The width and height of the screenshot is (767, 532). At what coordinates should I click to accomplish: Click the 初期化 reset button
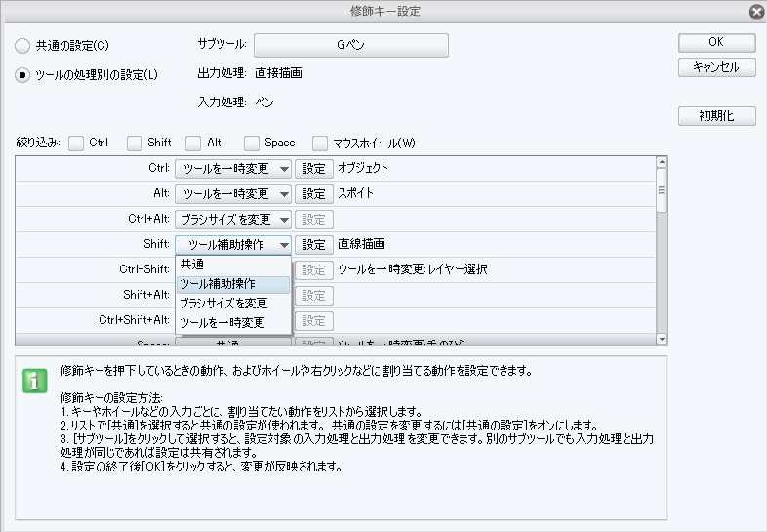click(x=716, y=116)
